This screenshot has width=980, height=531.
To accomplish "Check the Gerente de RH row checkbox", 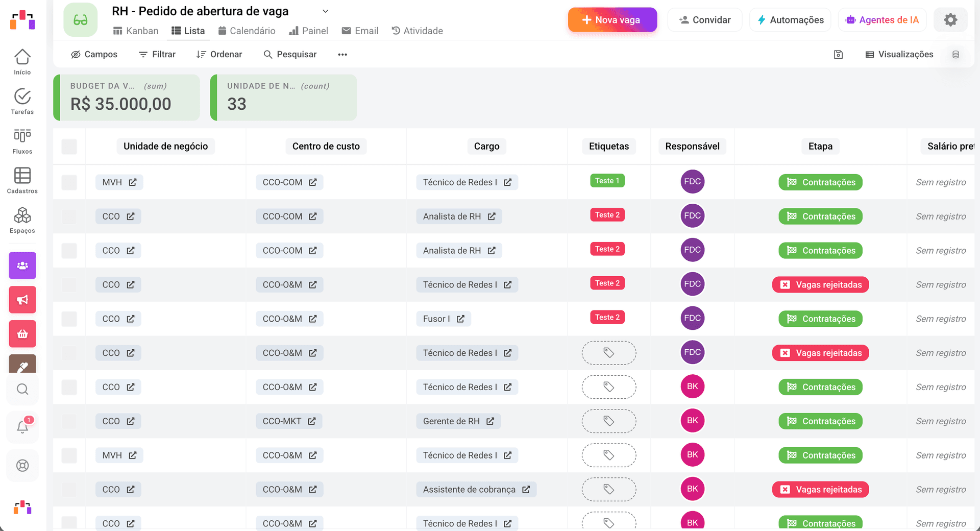I will pos(69,421).
